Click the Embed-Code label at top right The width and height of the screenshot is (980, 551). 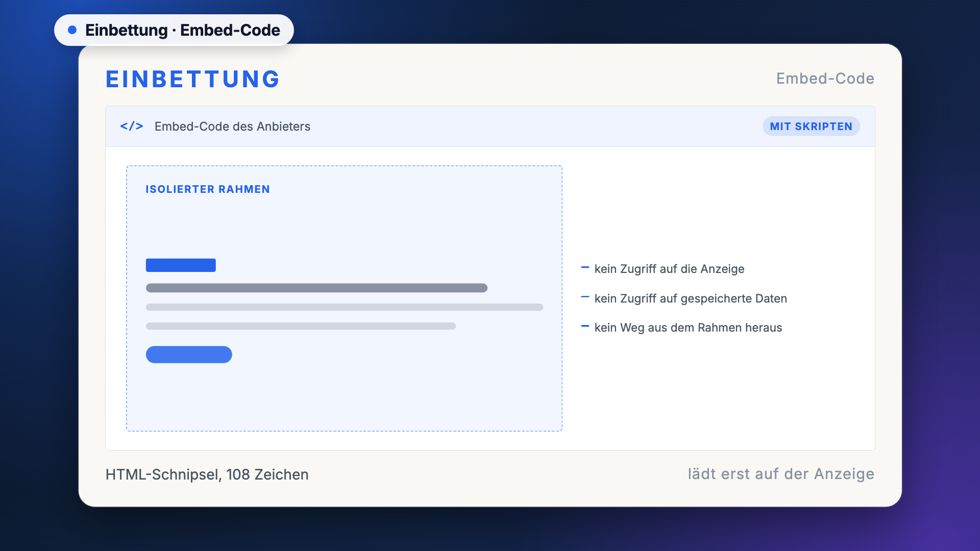point(825,79)
